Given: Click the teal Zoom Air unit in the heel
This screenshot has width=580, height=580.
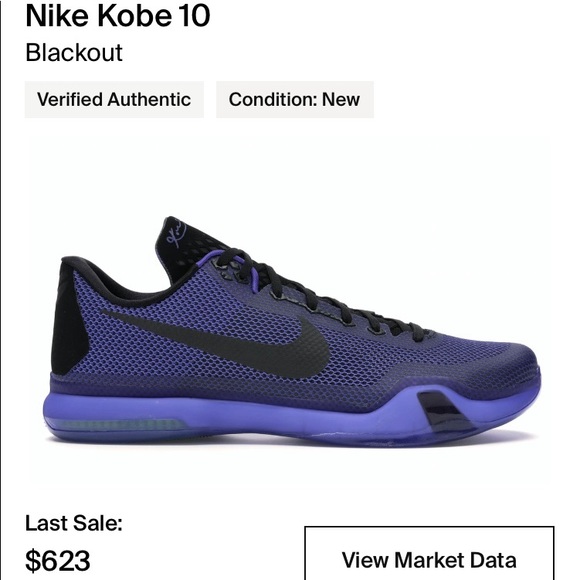Looking at the screenshot, I should click(x=117, y=424).
